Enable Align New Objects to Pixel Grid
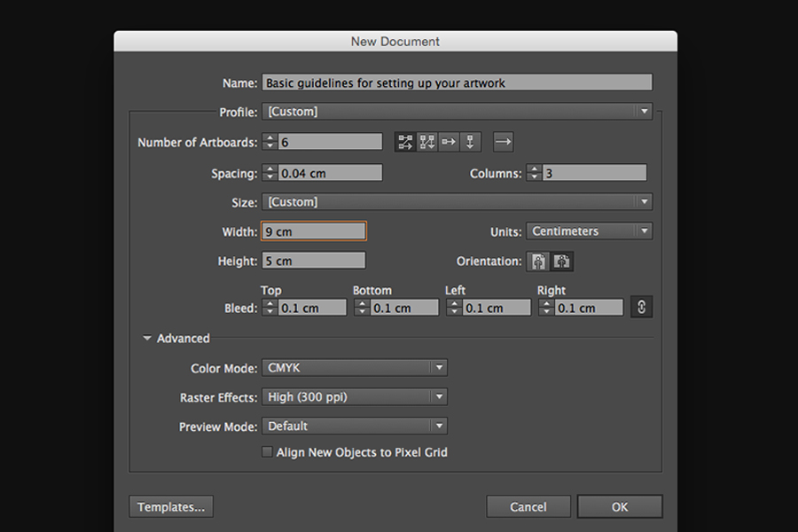Viewport: 798px width, 532px height. [267, 451]
